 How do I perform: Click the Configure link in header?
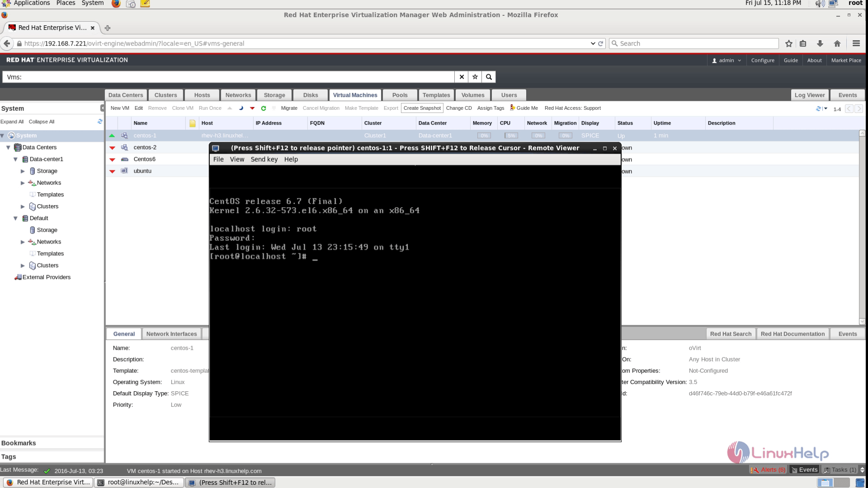tap(763, 60)
